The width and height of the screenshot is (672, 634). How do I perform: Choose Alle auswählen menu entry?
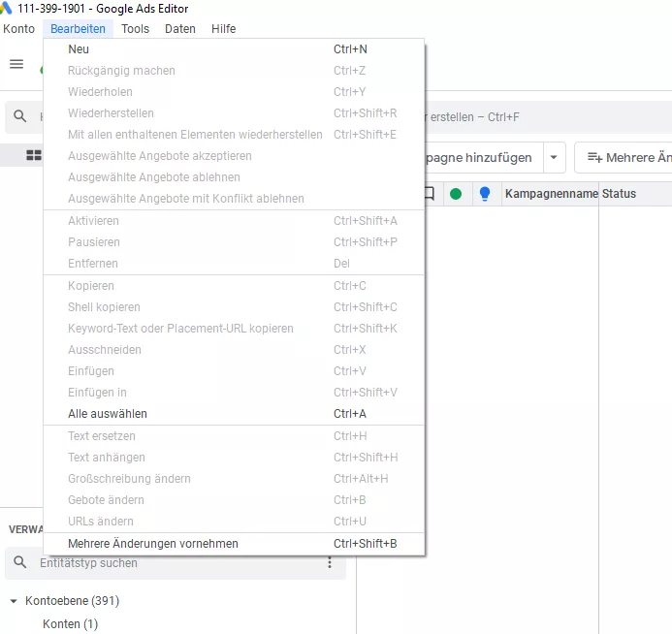(234, 414)
